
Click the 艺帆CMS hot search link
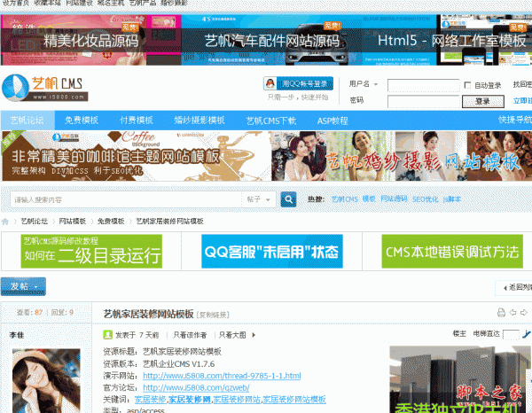[x=344, y=199]
